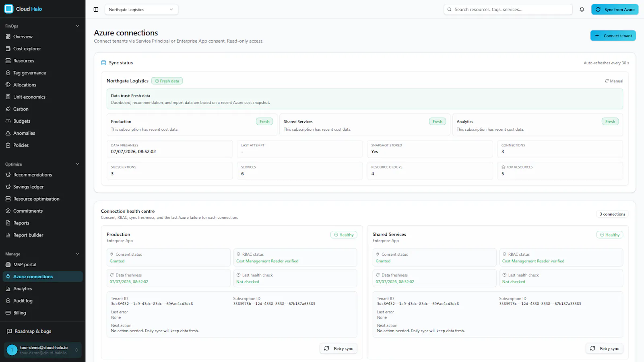This screenshot has width=644, height=362.
Task: Click the Carbon leaf icon
Action: [x=8, y=109]
